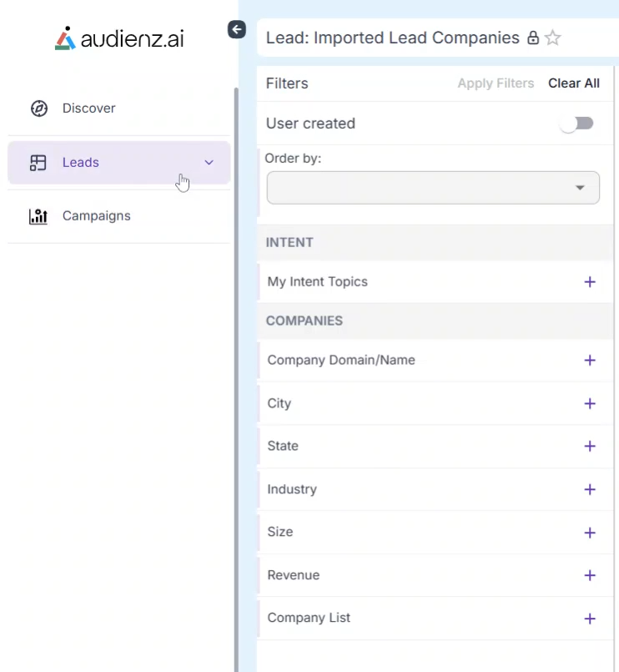The width and height of the screenshot is (619, 672).
Task: Click the lock icon beside lead title
Action: 533,38
